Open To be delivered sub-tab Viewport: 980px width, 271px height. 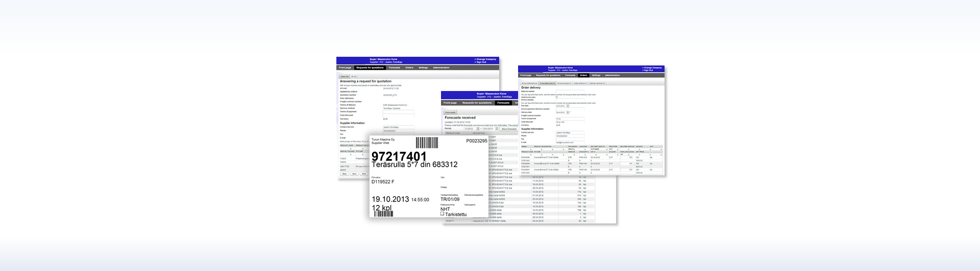pyautogui.click(x=547, y=83)
